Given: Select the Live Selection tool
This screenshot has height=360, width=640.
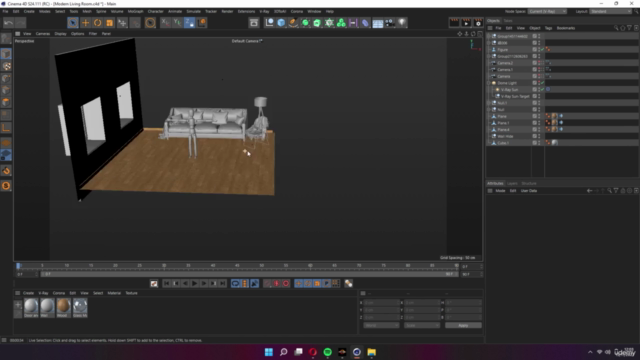Looking at the screenshot, I should click(73, 23).
